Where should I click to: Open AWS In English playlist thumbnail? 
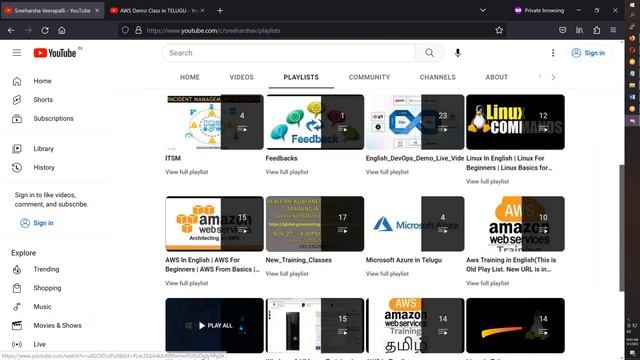(x=214, y=224)
